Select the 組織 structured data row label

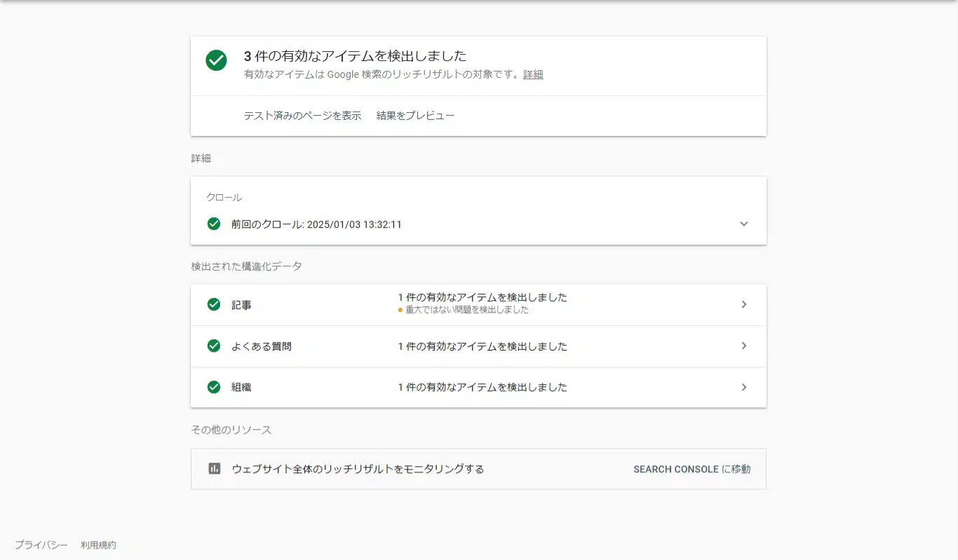click(241, 387)
